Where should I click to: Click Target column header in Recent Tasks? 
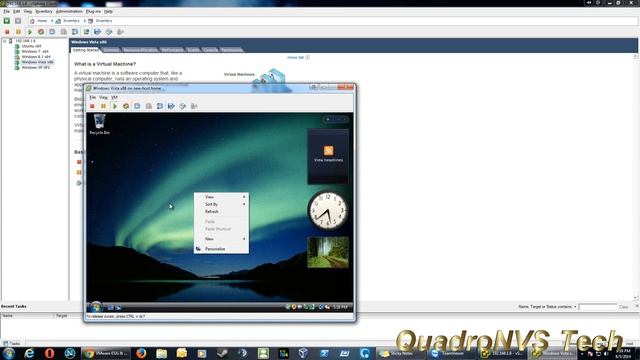point(62,316)
